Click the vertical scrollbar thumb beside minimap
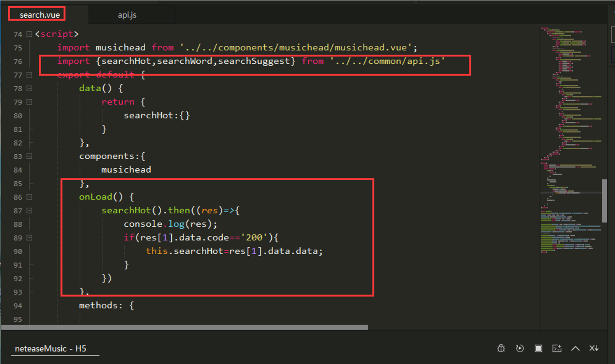Image resolution: width=615 pixels, height=364 pixels. tap(604, 201)
